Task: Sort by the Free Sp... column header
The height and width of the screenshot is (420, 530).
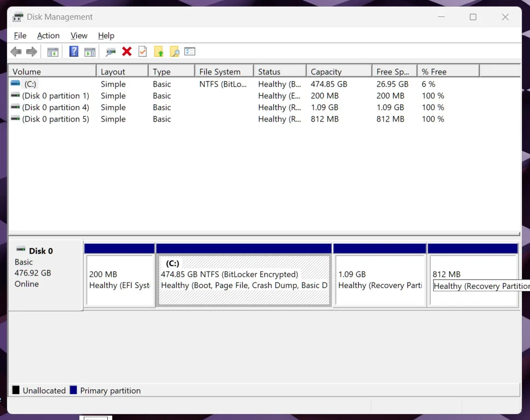Action: point(395,71)
